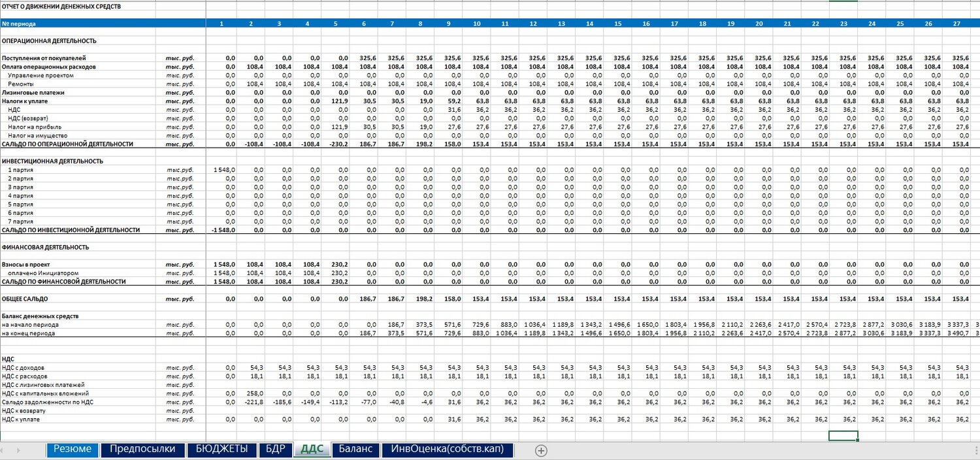Select the Налоги к уплате row label
Viewport: 980px width, 460px height.
25,101
